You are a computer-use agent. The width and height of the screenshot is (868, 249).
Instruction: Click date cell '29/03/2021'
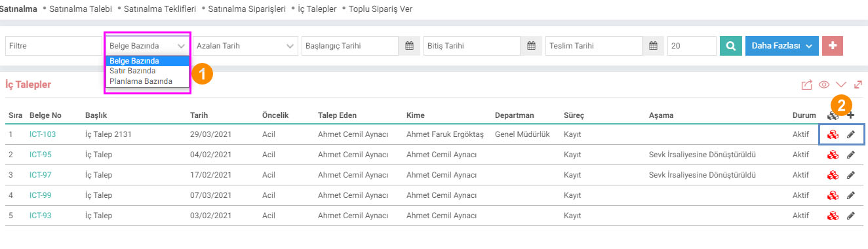click(x=210, y=134)
